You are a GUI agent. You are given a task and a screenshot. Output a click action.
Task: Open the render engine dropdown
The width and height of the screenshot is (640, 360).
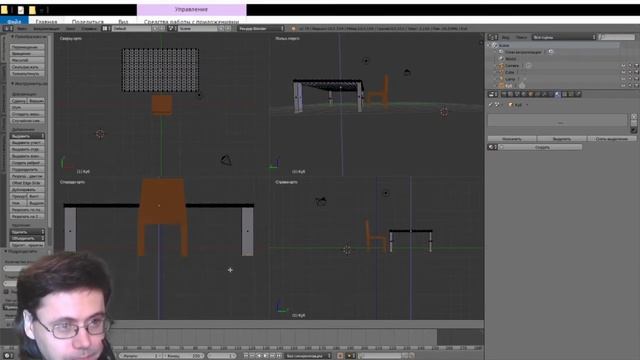[x=260, y=29]
